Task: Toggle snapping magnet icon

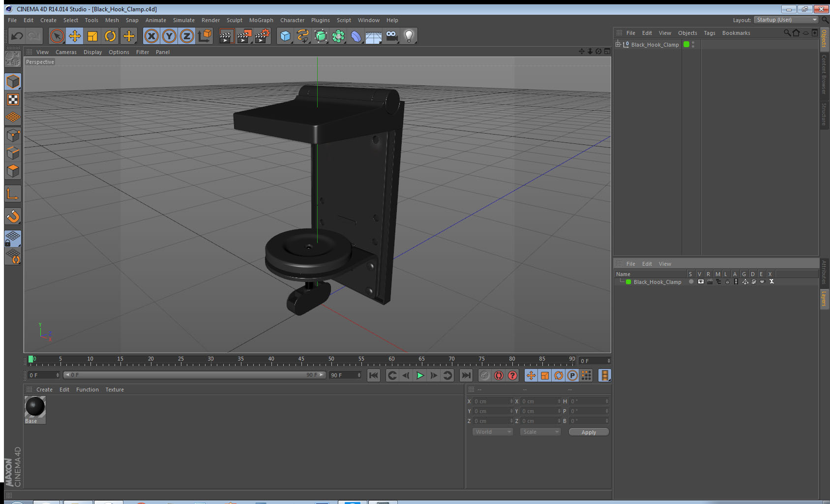Action: (x=13, y=216)
